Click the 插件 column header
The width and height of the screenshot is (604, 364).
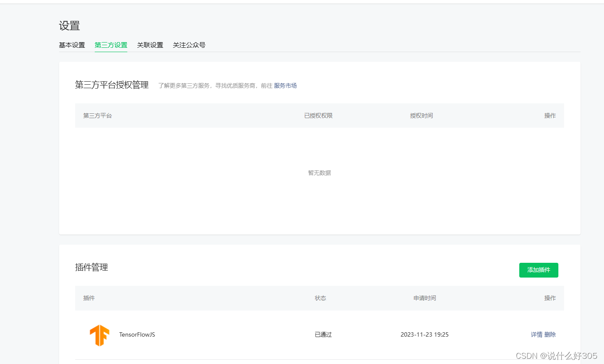coord(89,298)
